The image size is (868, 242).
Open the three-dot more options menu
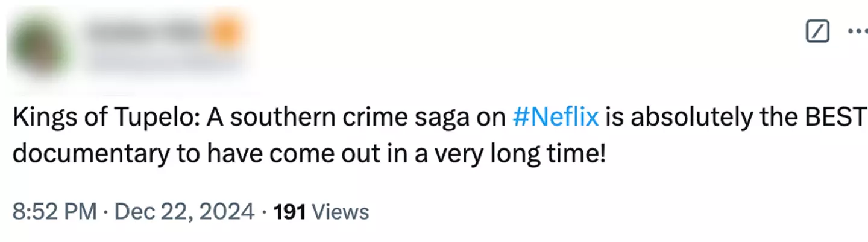(x=857, y=31)
